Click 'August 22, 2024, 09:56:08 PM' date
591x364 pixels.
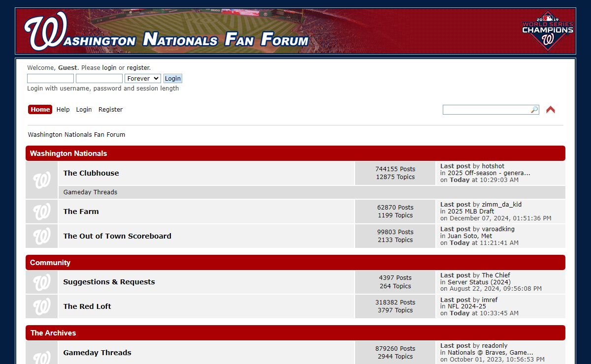(x=495, y=289)
